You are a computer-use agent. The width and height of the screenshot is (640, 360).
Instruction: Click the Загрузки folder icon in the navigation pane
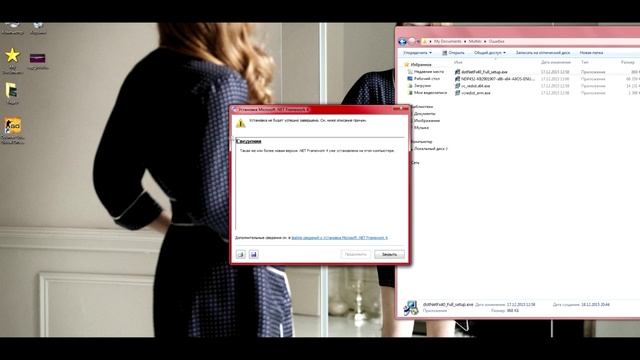(x=410, y=86)
